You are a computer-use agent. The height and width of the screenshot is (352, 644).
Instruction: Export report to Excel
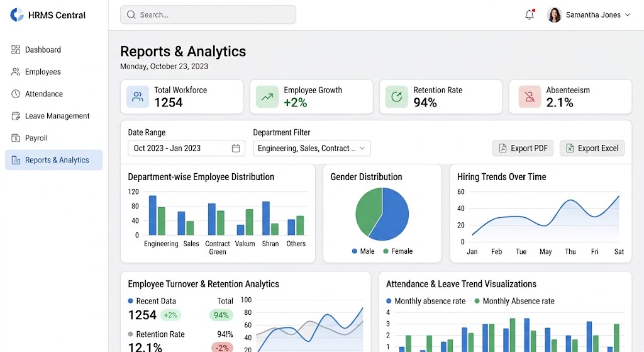[592, 149]
